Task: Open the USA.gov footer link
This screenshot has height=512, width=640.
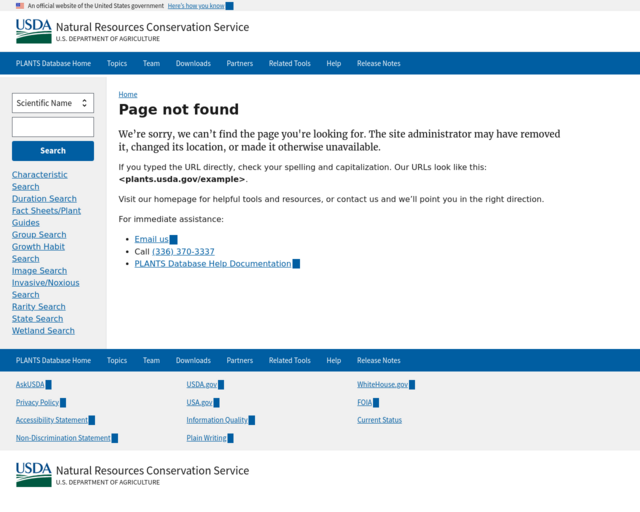Action: [199, 403]
